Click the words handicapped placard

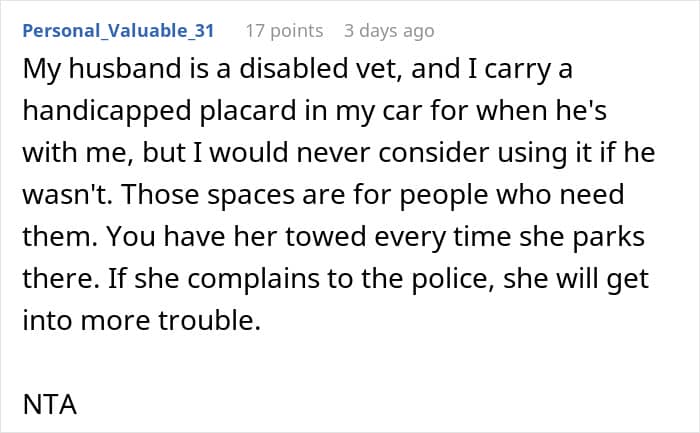click(159, 112)
